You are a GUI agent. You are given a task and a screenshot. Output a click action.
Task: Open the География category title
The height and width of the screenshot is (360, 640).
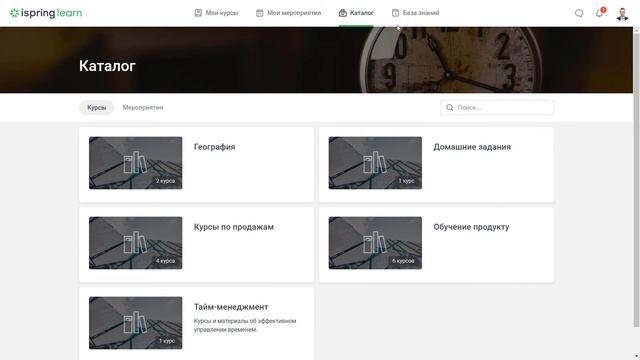(214, 147)
